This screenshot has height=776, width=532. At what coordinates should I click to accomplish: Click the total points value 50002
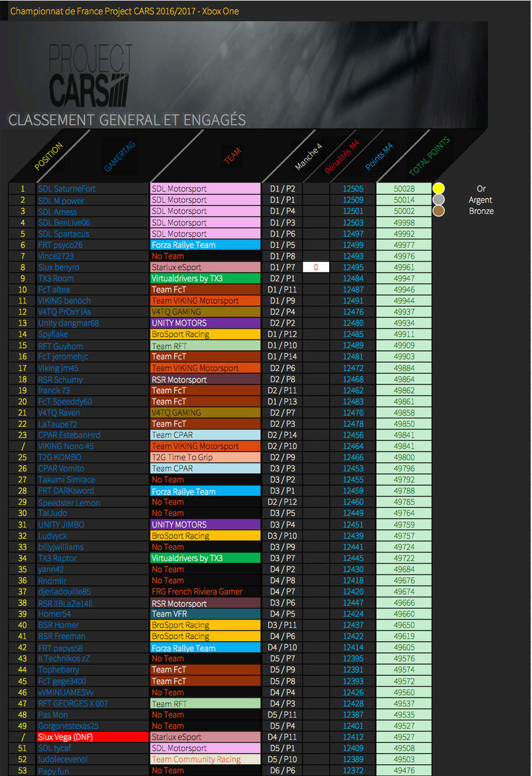click(404, 211)
